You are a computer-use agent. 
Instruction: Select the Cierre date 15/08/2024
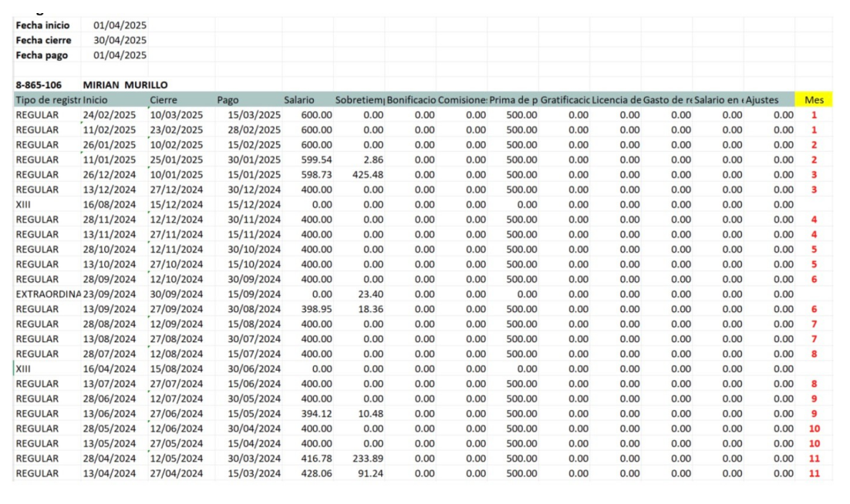pyautogui.click(x=176, y=368)
